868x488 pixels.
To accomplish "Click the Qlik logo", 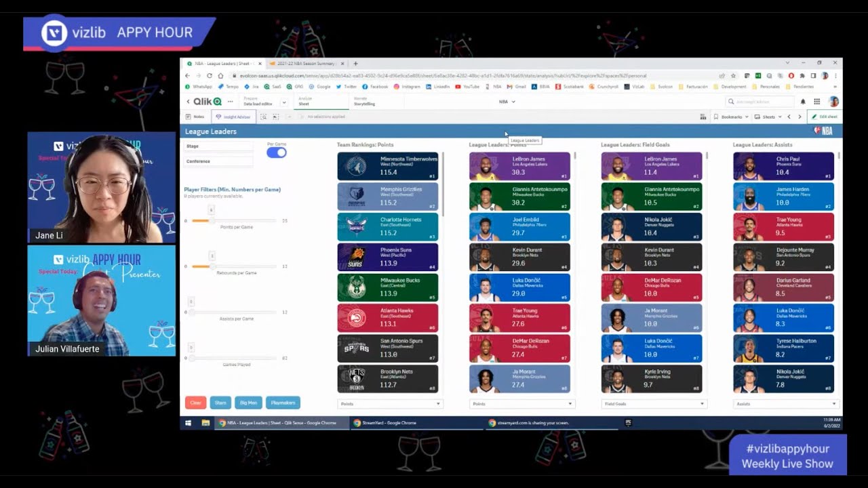I will 208,102.
